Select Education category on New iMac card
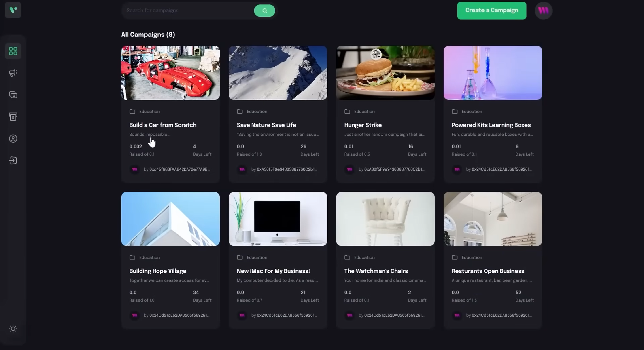The width and height of the screenshot is (644, 350). (257, 257)
